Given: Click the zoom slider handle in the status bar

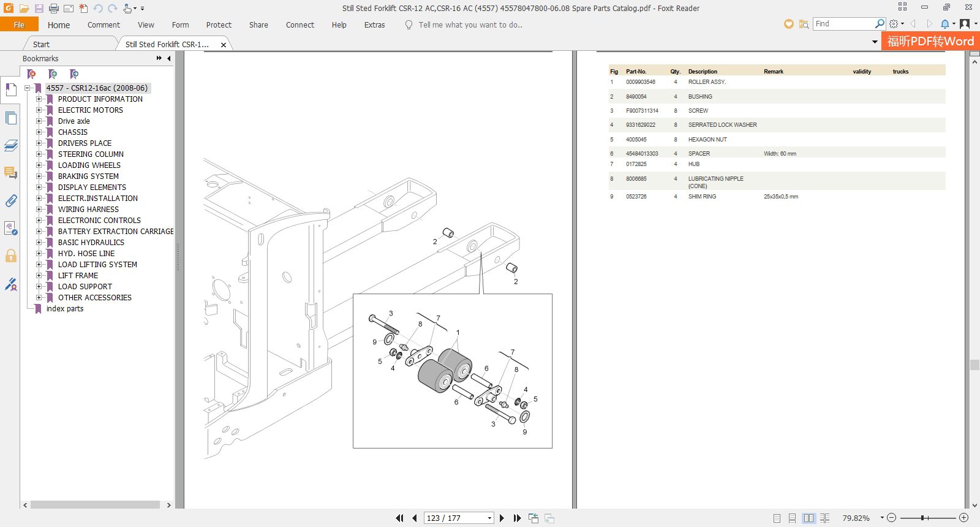Looking at the screenshot, I should 922,518.
